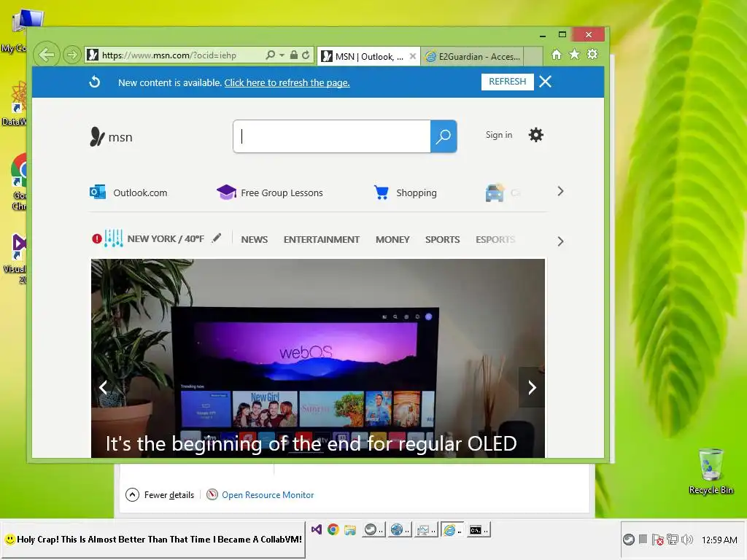This screenshot has height=560, width=747.
Task: Click the Sign in link
Action: [x=499, y=135]
